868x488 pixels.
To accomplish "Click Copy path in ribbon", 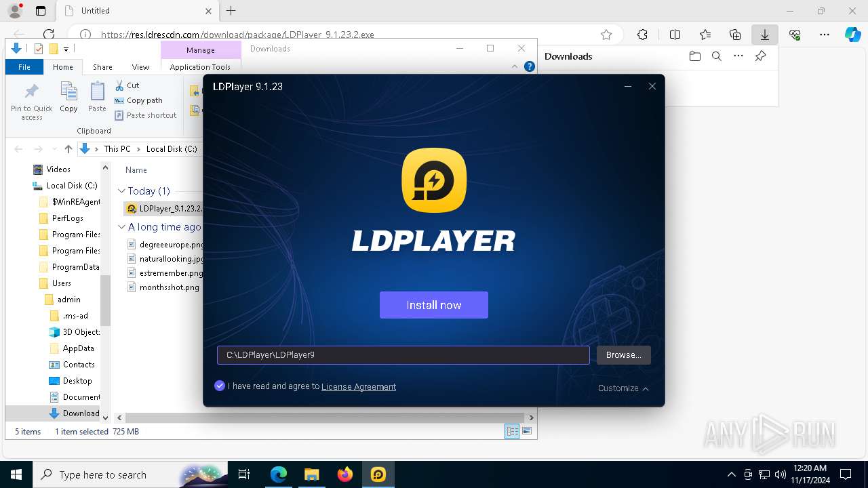I will click(138, 100).
